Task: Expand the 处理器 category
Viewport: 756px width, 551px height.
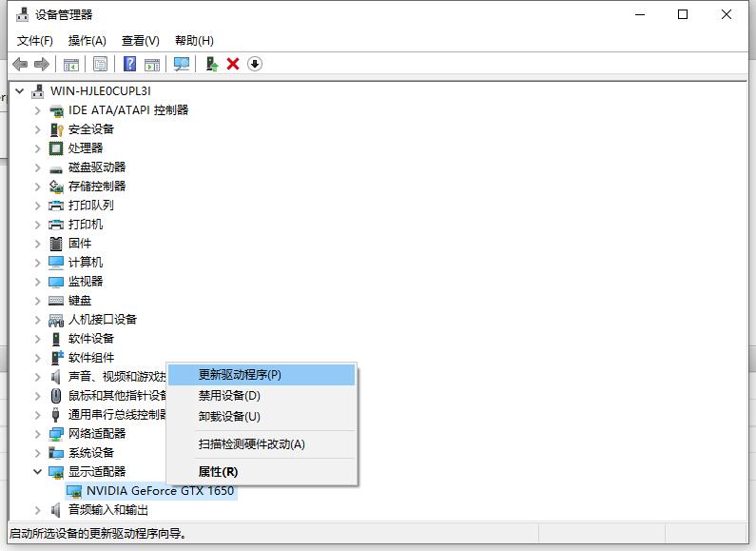Action: tap(38, 148)
